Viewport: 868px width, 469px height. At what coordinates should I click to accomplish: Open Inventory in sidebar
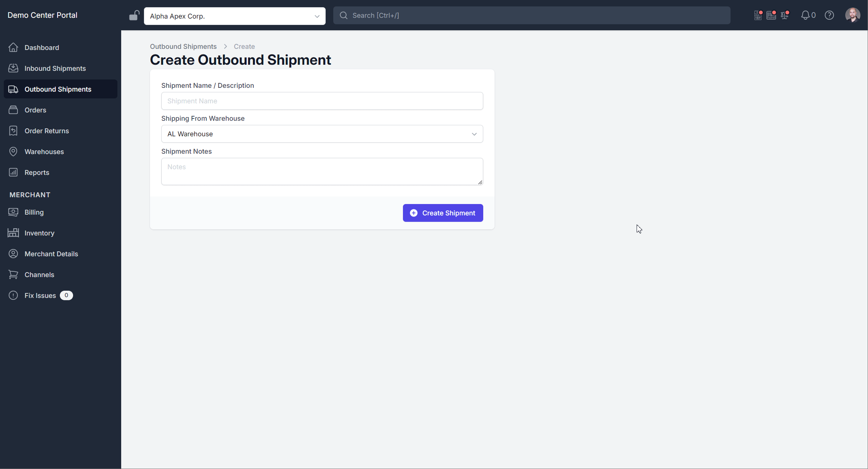coord(61,233)
